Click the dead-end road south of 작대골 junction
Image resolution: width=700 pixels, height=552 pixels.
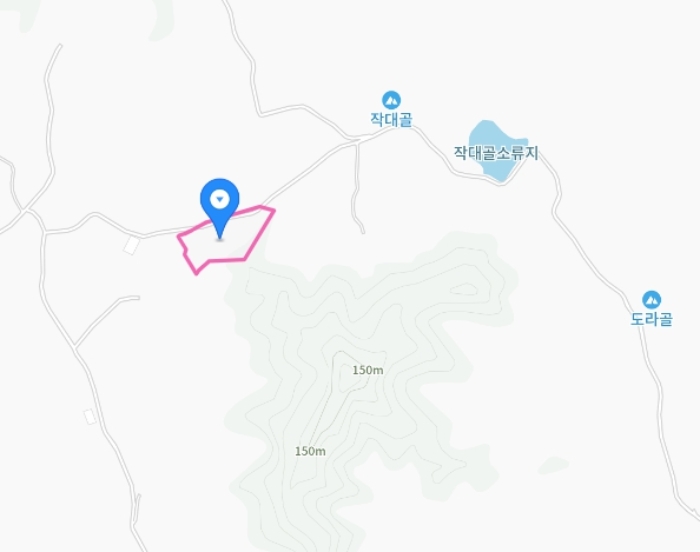pos(356,188)
